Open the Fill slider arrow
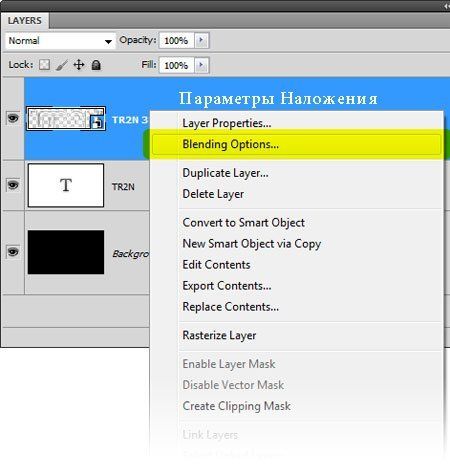450x475 pixels. (x=201, y=65)
